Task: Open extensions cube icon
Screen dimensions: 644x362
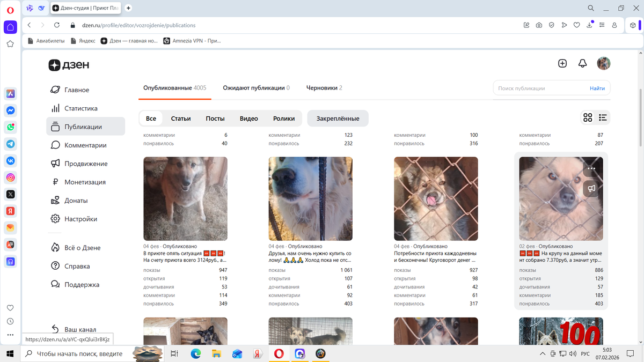Action: 633,25
